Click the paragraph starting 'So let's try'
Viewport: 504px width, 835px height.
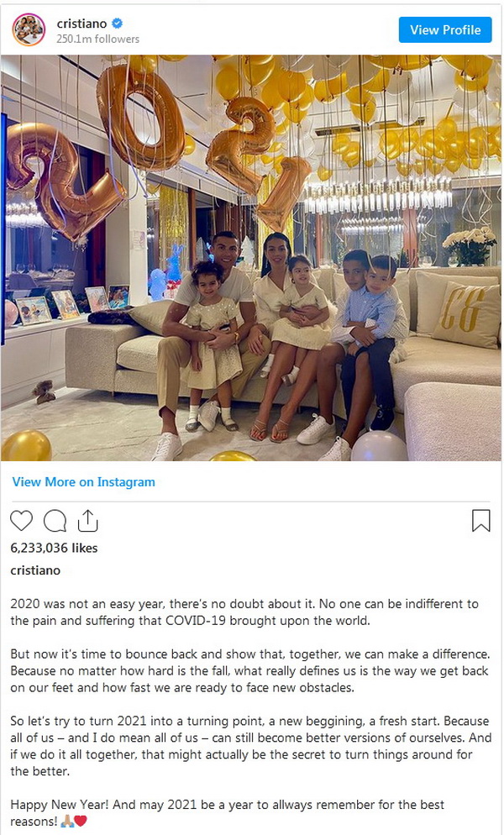(251, 746)
